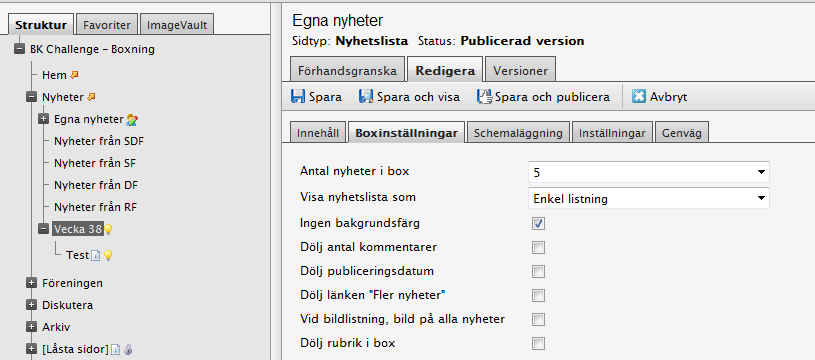Collapse the Vecka 38 tree node

(x=44, y=229)
